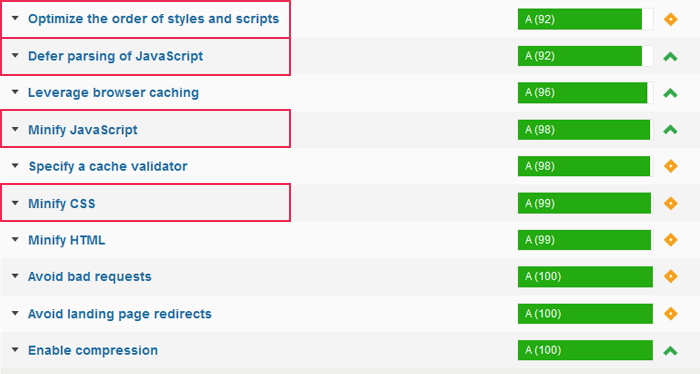Click green up-arrow icon for Leverage browser caching
Image resolution: width=700 pixels, height=374 pixels.
coord(671,93)
